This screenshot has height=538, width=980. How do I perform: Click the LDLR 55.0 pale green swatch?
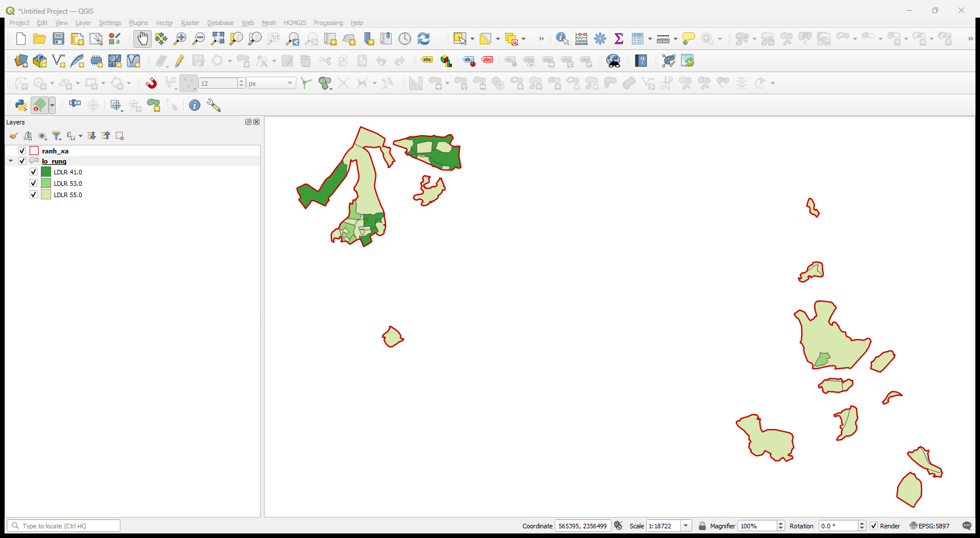tap(46, 194)
